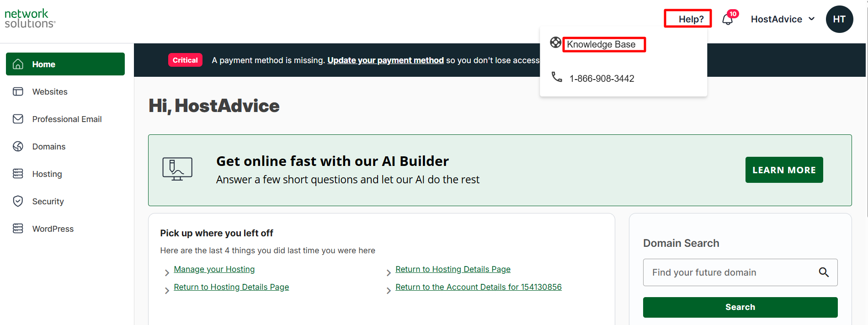Click the AI Builder monitor icon
868x325 pixels.
pyautogui.click(x=177, y=169)
